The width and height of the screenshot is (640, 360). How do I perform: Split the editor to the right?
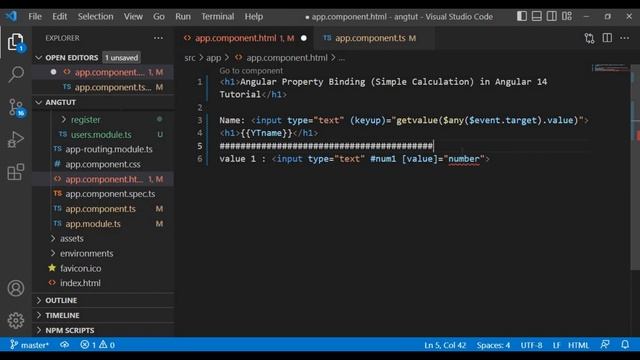[x=607, y=38]
